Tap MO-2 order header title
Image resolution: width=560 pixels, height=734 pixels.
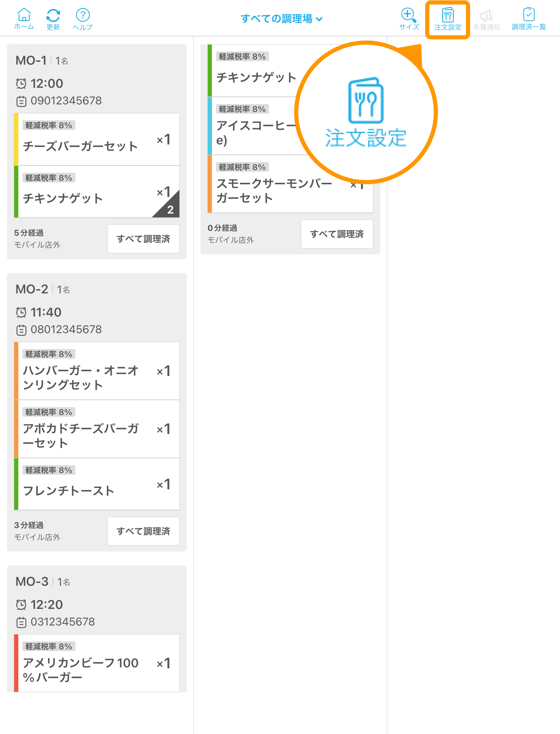tap(32, 289)
